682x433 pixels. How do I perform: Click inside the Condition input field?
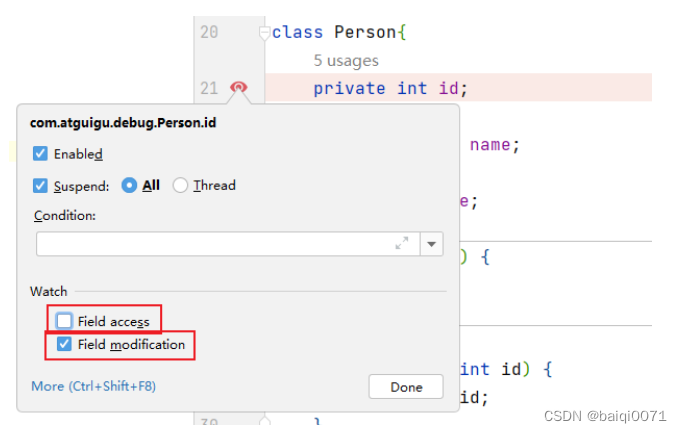click(228, 244)
